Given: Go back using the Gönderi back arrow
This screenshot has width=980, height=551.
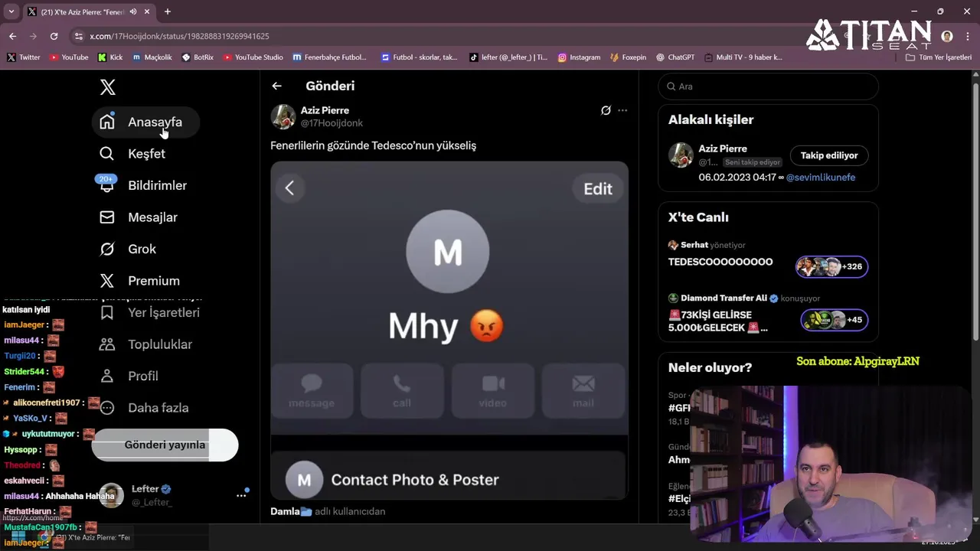Looking at the screenshot, I should (x=276, y=86).
